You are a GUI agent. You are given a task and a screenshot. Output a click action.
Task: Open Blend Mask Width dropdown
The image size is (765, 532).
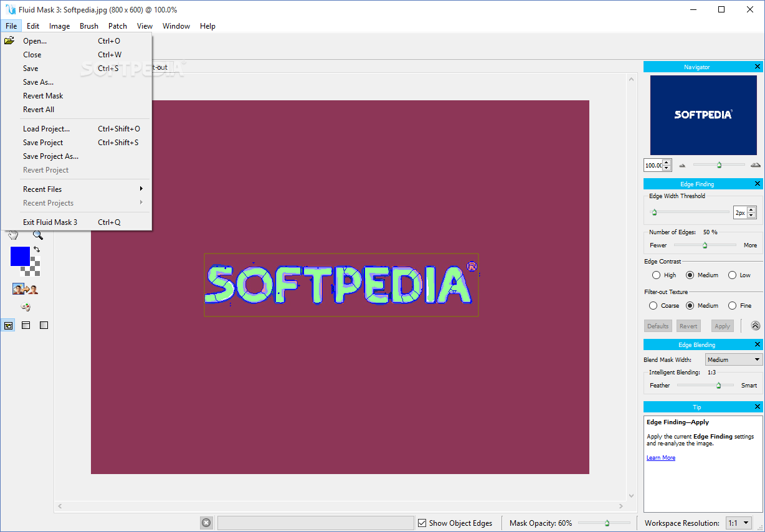[x=734, y=359]
